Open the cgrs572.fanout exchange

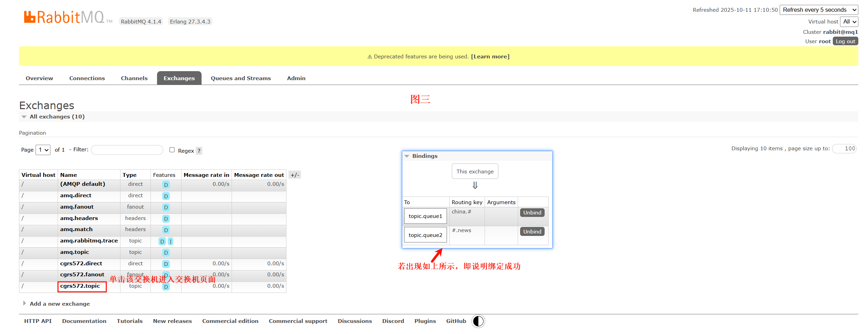click(82, 275)
